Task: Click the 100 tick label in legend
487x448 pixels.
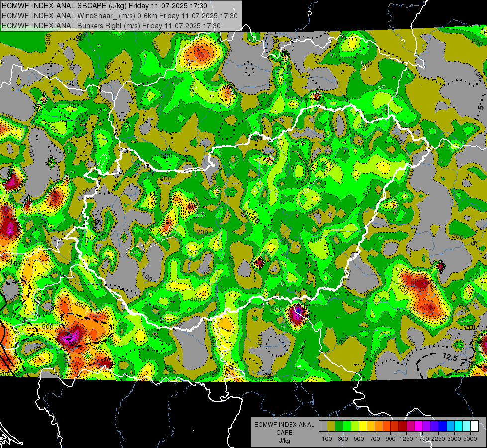Action: pyautogui.click(x=327, y=439)
